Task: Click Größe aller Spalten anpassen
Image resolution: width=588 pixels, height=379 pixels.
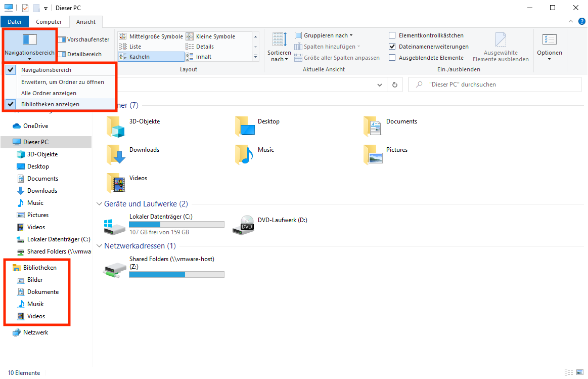Action: pos(337,57)
